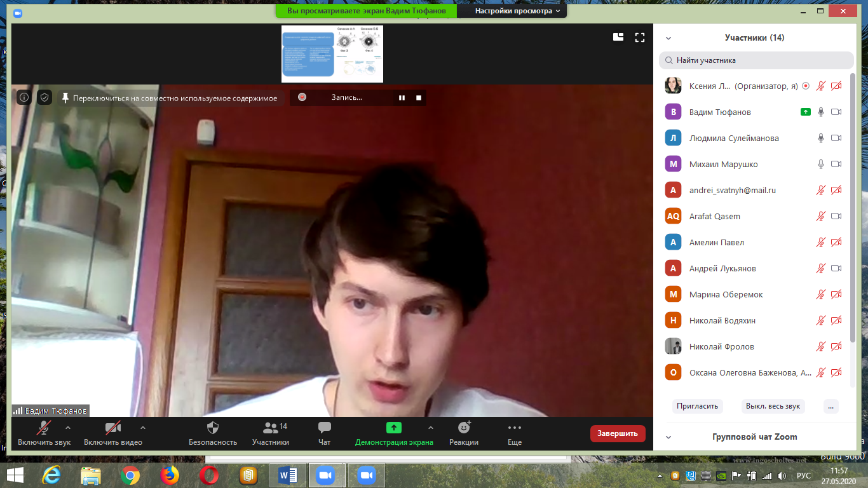Screen dimensions: 868x488
Task: Select participant Марина Оберемок name
Action: pos(726,294)
